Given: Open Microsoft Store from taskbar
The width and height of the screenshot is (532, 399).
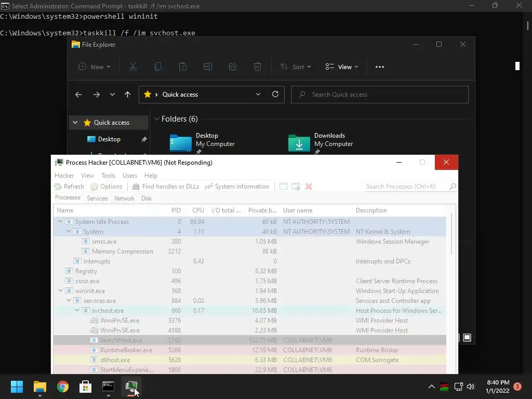Looking at the screenshot, I should [x=86, y=387].
